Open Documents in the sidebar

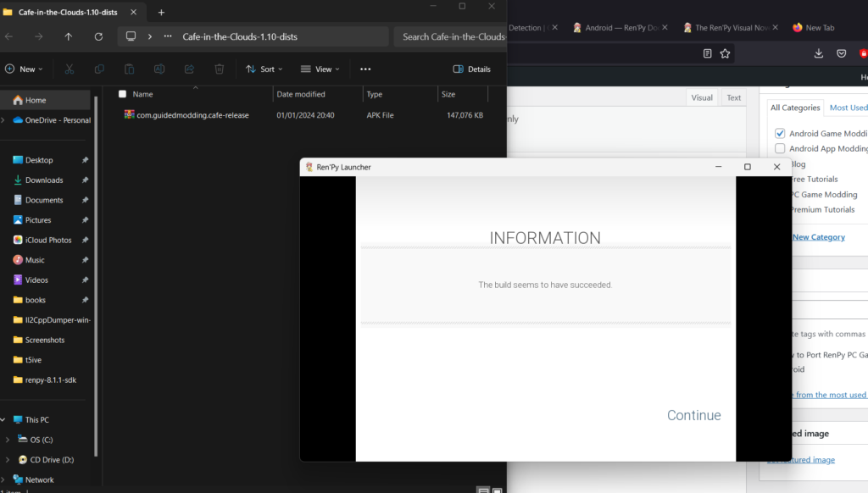46,200
